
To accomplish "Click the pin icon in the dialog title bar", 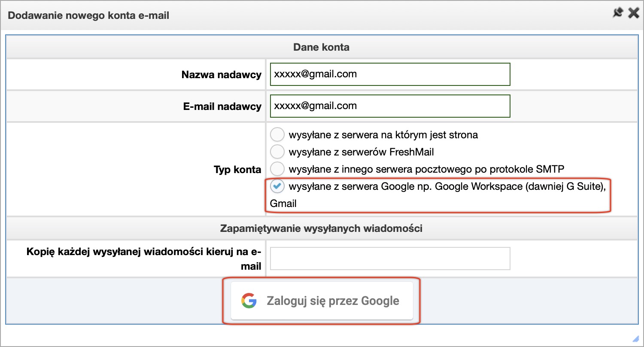I will click(x=617, y=13).
